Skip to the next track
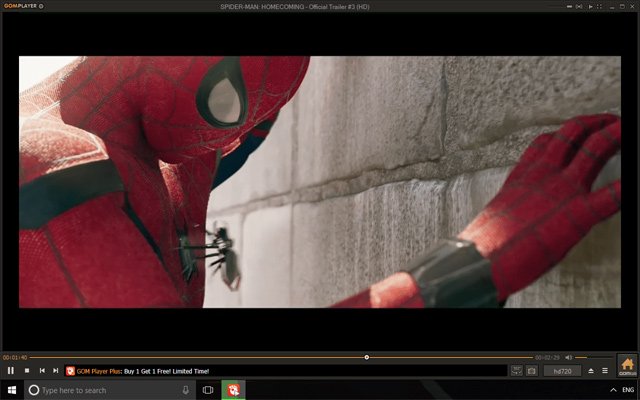 click(56, 371)
